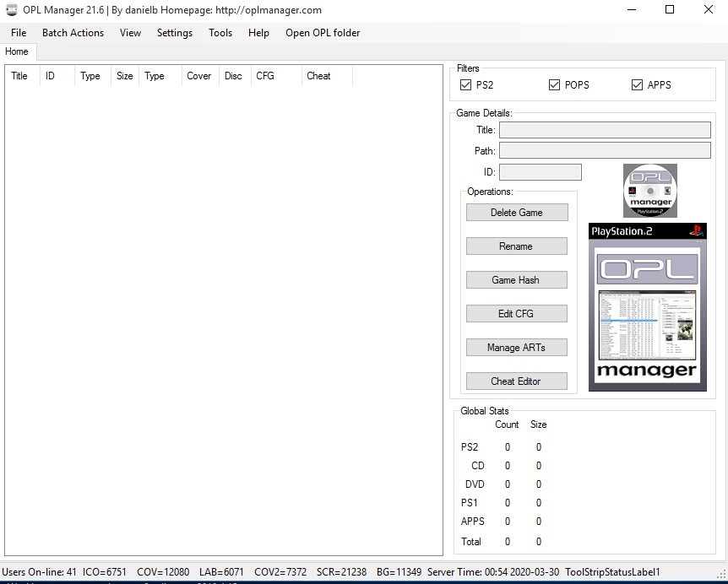
Task: Click the Game Hash button
Action: (516, 279)
